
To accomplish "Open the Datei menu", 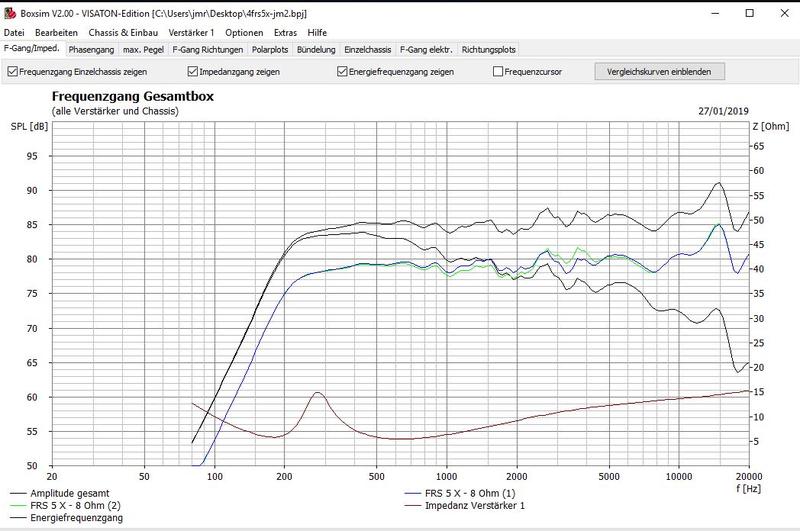I will pos(15,33).
